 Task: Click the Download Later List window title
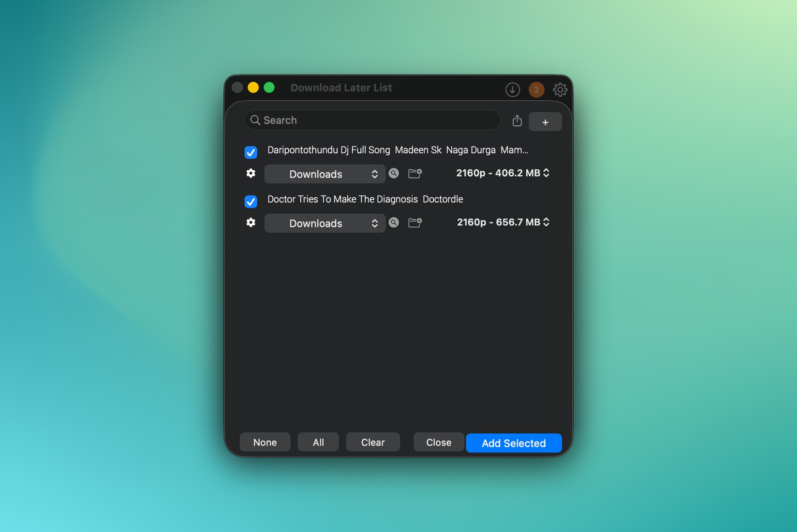click(341, 88)
